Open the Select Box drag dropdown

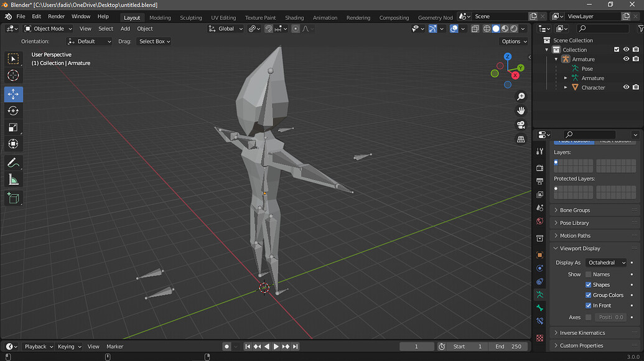click(x=154, y=42)
